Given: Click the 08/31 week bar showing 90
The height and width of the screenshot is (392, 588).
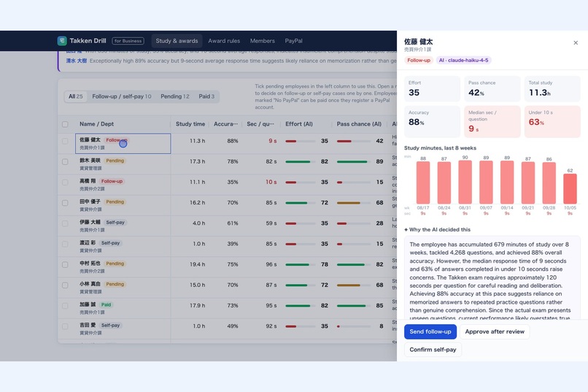Looking at the screenshot, I should click(x=465, y=182).
